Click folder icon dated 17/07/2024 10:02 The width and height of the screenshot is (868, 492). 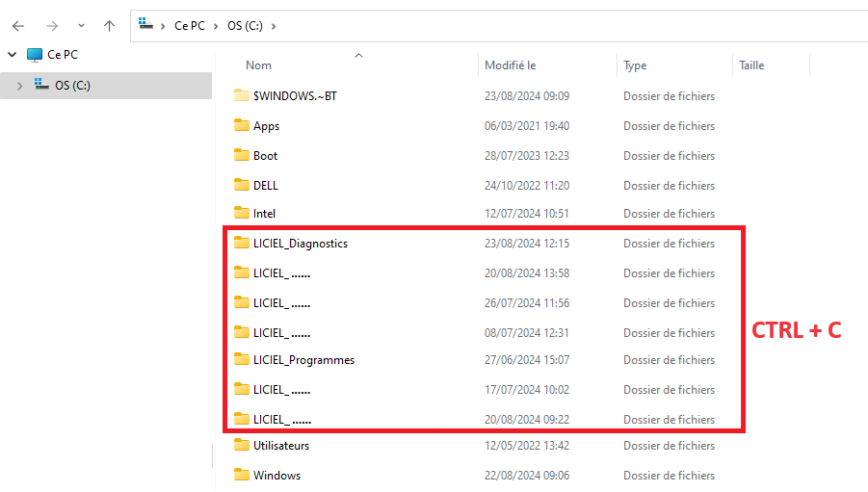click(242, 389)
